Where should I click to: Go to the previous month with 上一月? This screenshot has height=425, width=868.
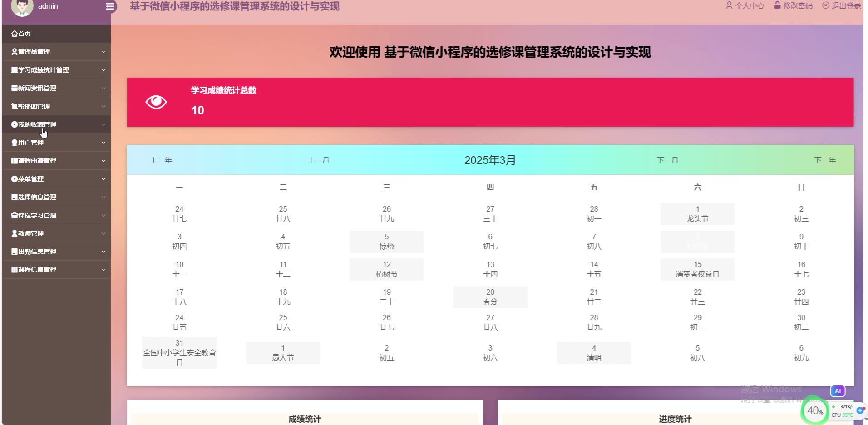(x=319, y=160)
